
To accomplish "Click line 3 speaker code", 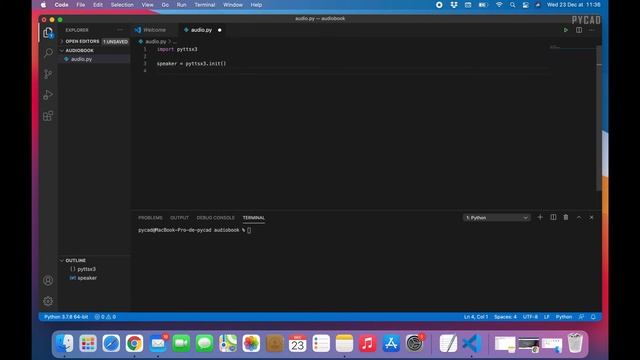I will [x=191, y=64].
